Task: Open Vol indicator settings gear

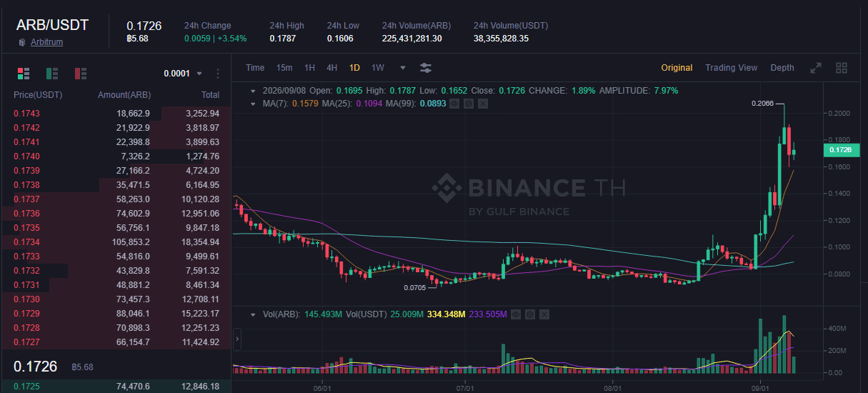Action: 529,314
